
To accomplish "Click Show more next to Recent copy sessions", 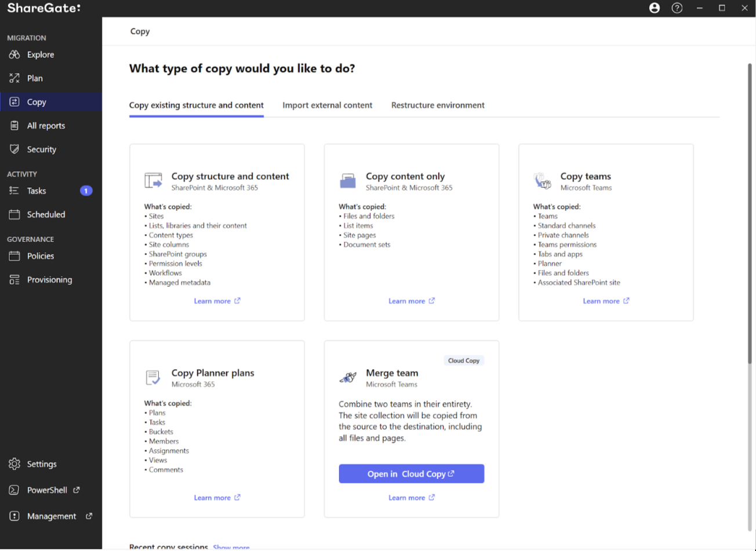I will pos(231,547).
